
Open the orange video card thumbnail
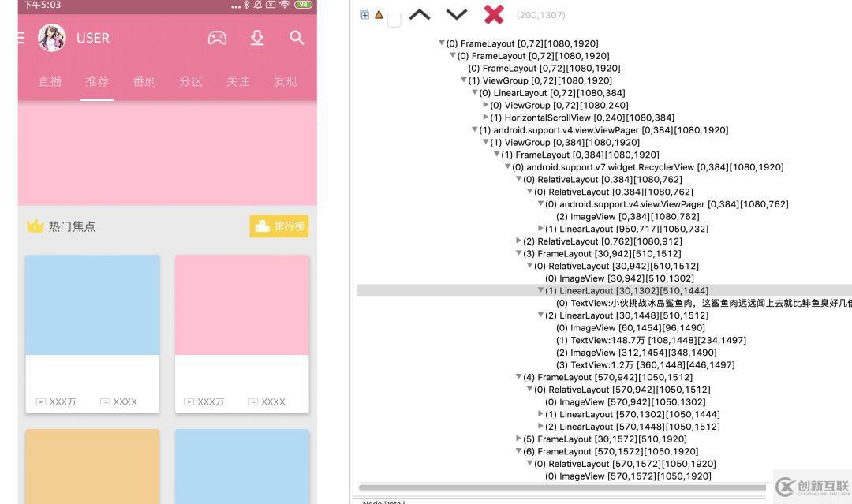(x=92, y=466)
